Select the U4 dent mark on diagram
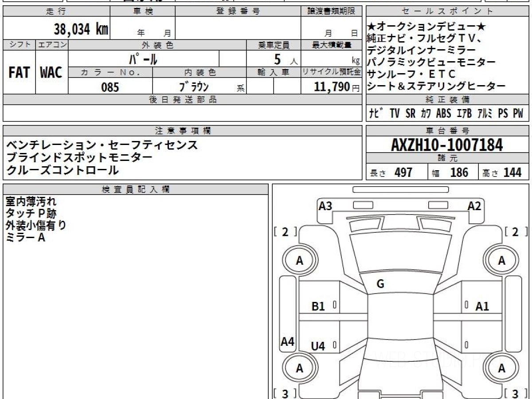 [318, 346]
